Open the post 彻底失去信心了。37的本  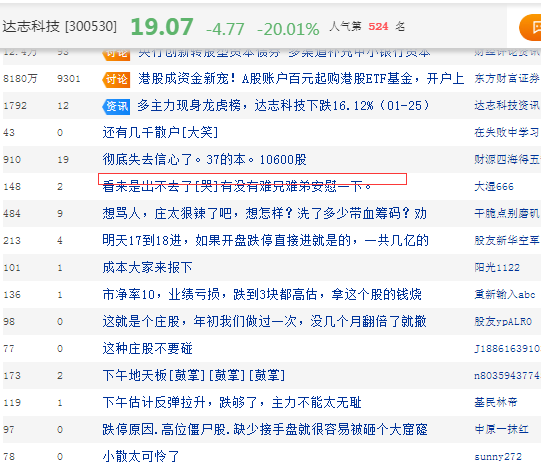pos(205,159)
